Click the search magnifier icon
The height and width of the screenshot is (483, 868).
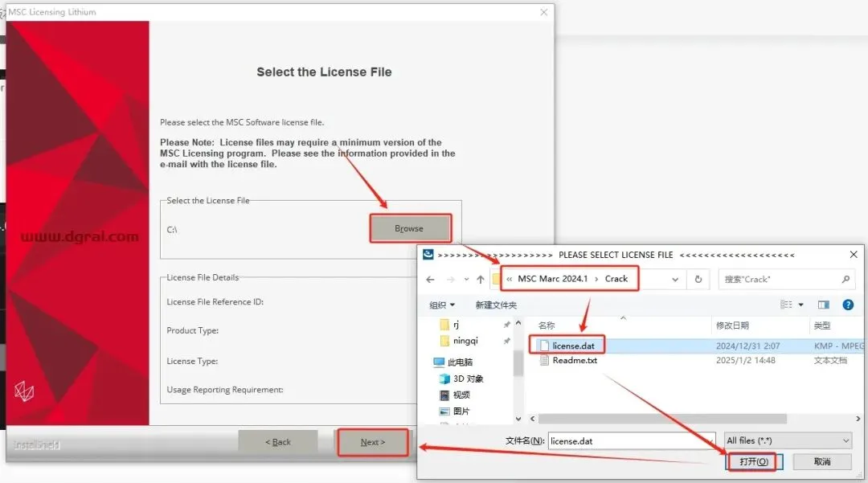[x=845, y=280]
